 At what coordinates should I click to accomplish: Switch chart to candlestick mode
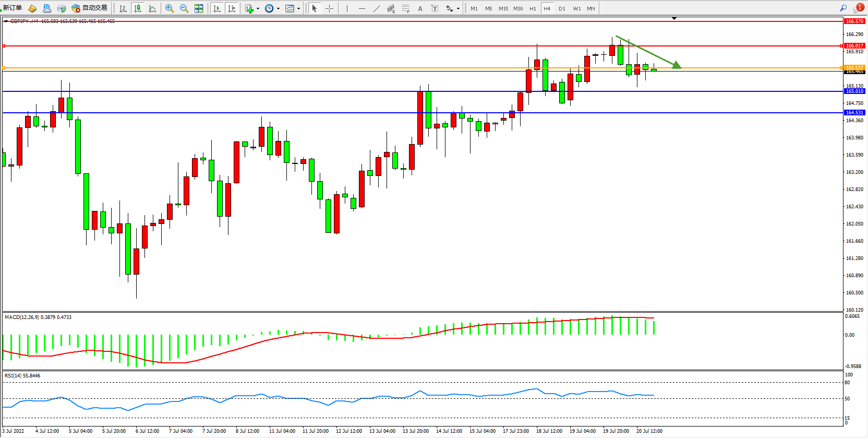pos(138,8)
